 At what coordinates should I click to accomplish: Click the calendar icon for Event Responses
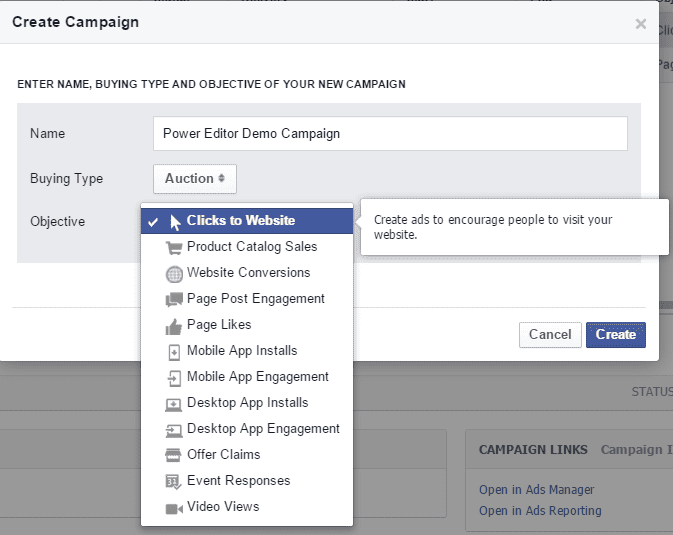(x=174, y=481)
